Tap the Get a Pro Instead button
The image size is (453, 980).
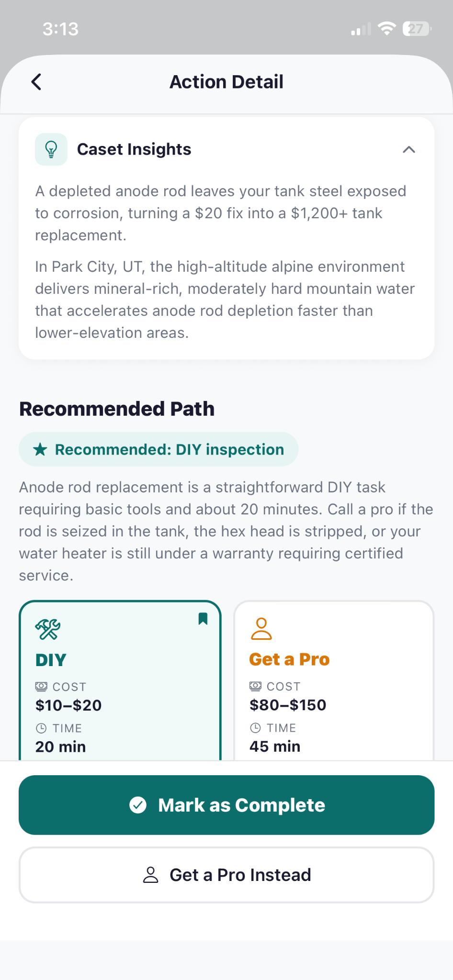point(226,875)
